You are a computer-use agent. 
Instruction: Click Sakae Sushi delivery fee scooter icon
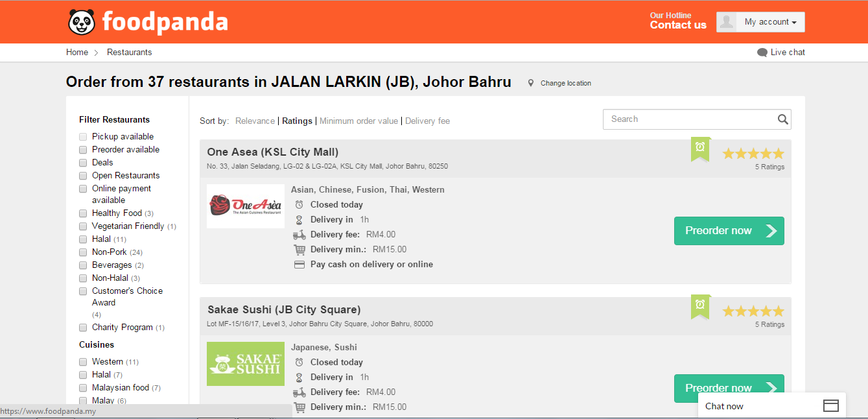pyautogui.click(x=299, y=392)
